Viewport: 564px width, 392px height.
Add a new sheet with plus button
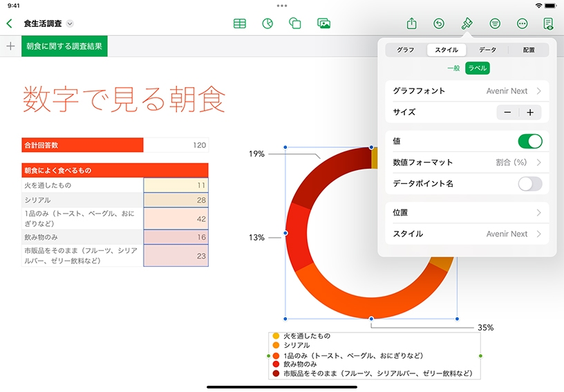[x=10, y=46]
